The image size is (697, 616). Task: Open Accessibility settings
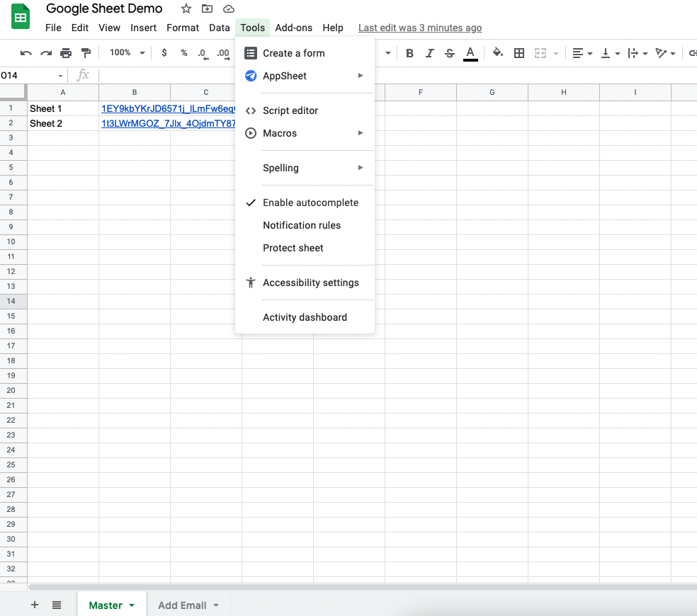coord(305,283)
